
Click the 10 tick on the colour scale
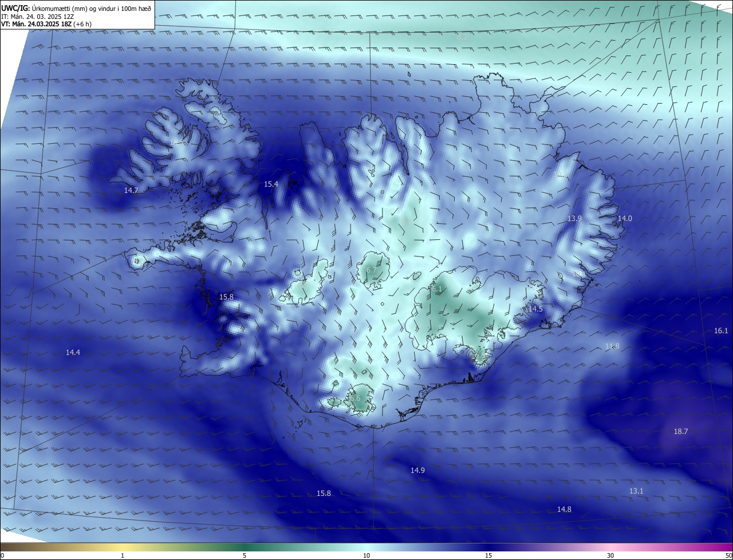[x=366, y=556]
